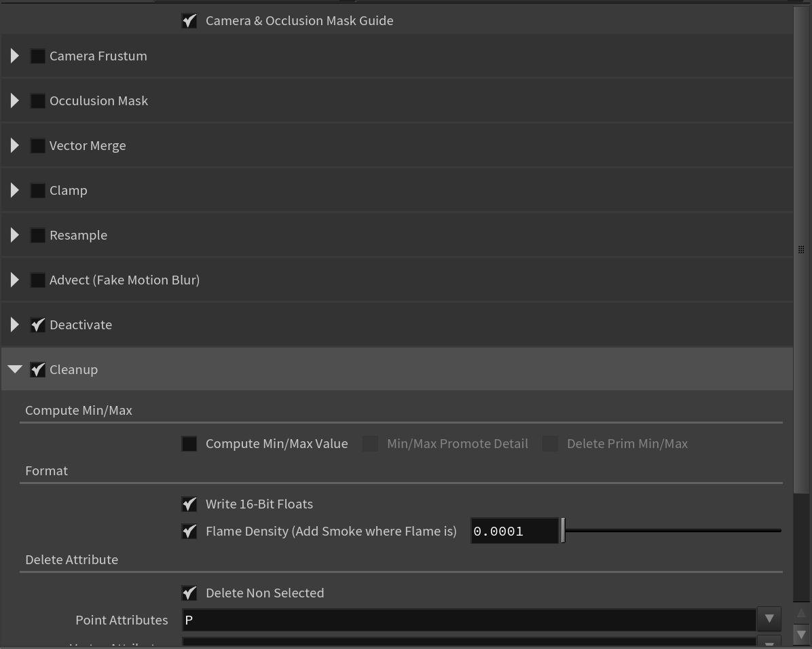Click the Vector Attributes dropdown arrow
This screenshot has width=812, height=649.
(769, 642)
